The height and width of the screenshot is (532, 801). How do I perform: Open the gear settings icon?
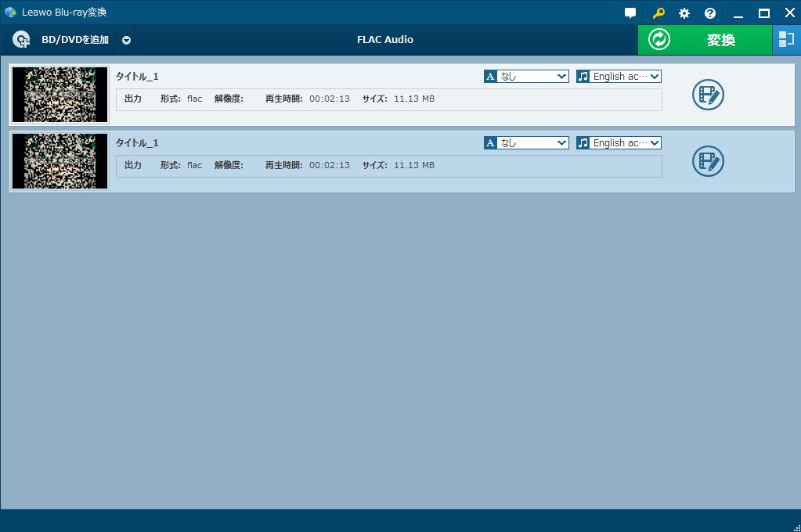(683, 13)
